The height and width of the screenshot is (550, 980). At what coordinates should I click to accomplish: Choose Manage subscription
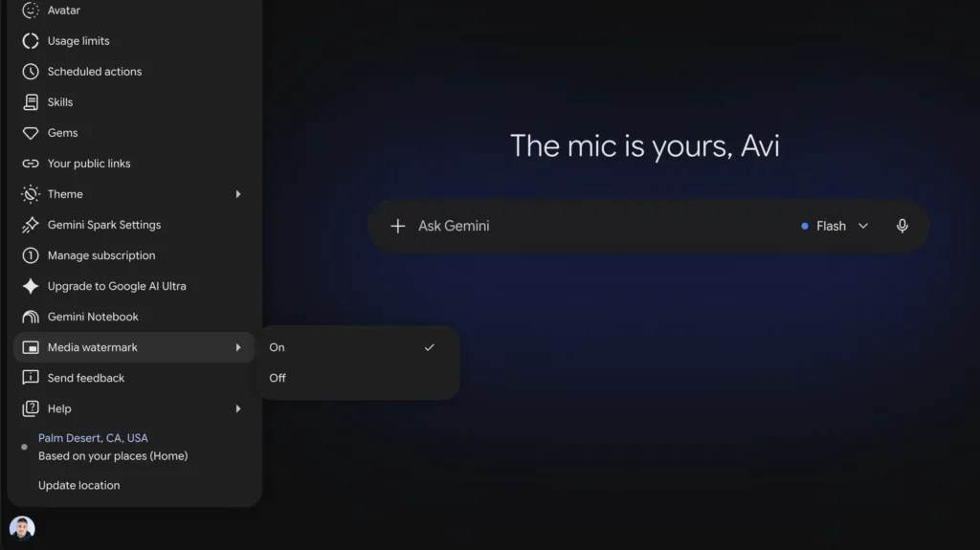[x=134, y=255]
